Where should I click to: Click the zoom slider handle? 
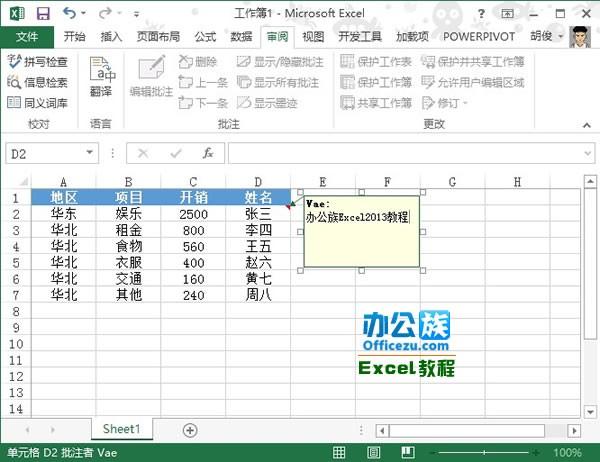click(484, 453)
